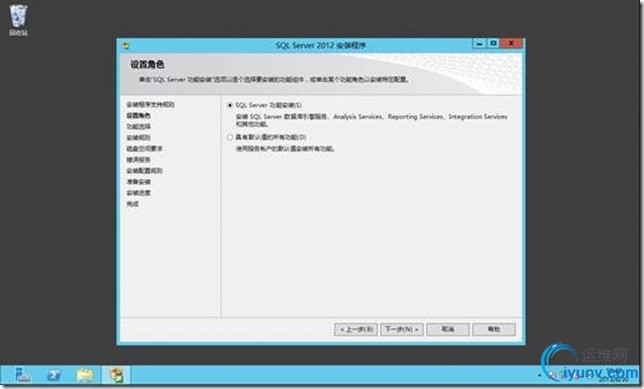Screen dimensions: 644x389
Task: Click the 安装配置规则 step in sidebar
Action: [x=144, y=170]
